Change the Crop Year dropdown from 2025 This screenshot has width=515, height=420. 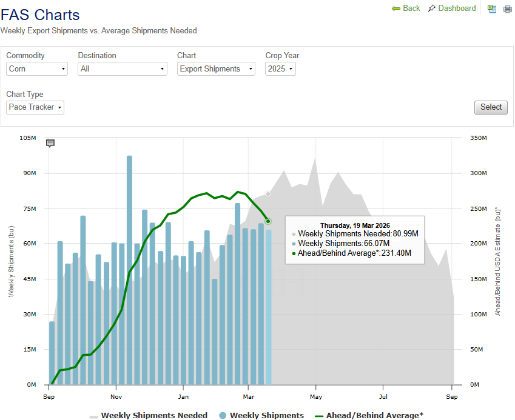pyautogui.click(x=280, y=69)
